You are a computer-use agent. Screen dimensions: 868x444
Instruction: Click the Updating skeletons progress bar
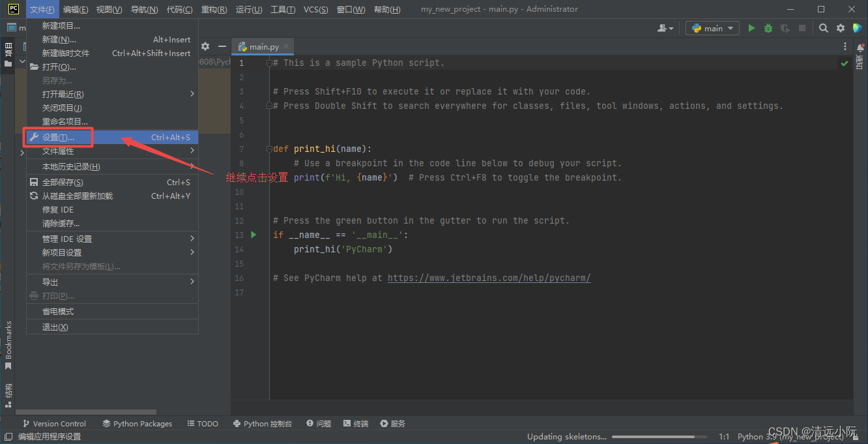659,437
